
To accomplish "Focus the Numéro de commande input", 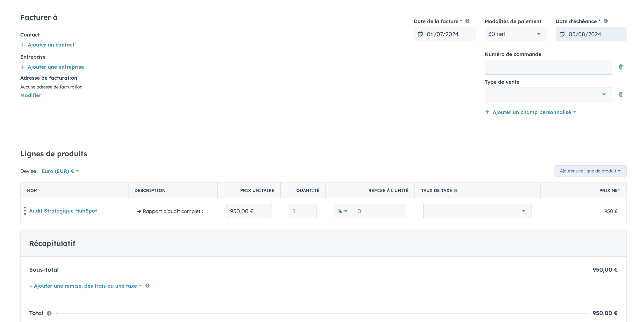I will pos(548,67).
